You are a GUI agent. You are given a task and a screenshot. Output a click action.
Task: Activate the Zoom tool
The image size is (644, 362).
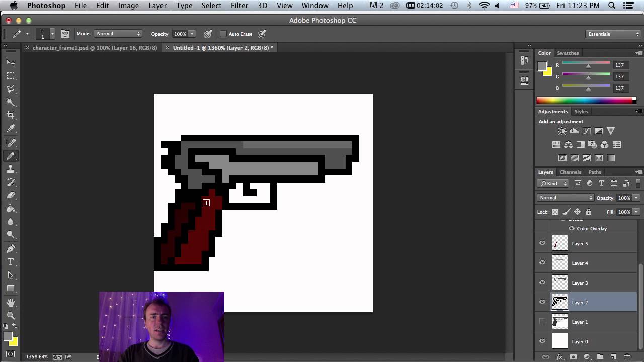coord(11,315)
